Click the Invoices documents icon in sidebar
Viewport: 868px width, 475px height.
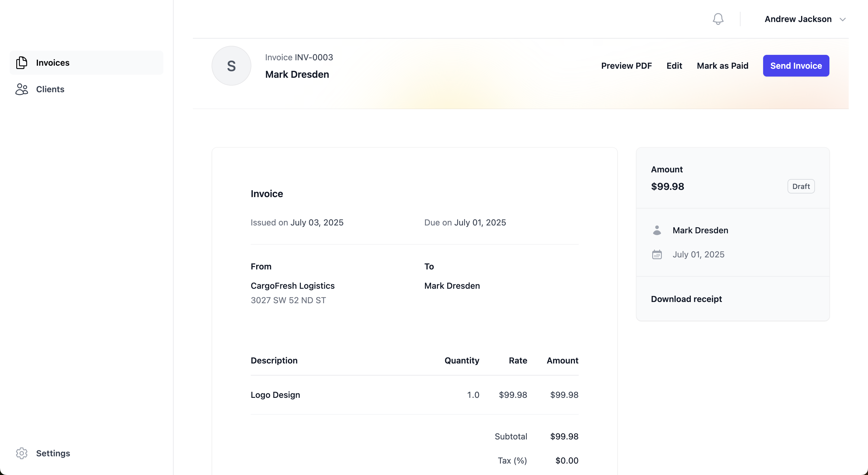coord(22,63)
